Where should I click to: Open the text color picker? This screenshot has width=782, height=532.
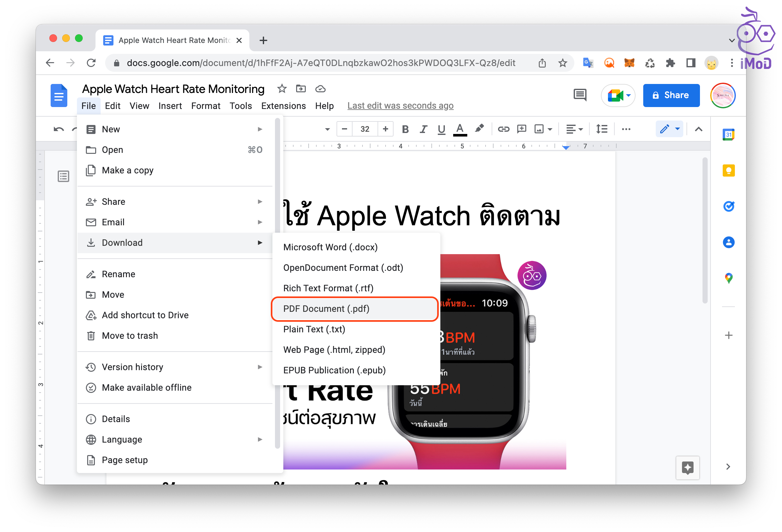tap(460, 129)
